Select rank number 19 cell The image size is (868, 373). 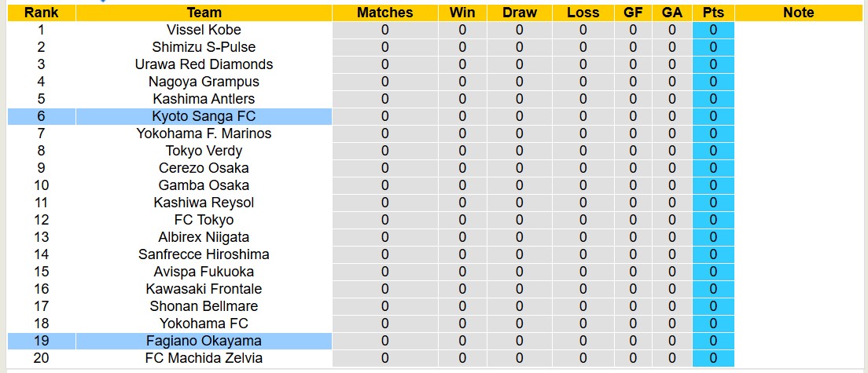click(x=41, y=341)
